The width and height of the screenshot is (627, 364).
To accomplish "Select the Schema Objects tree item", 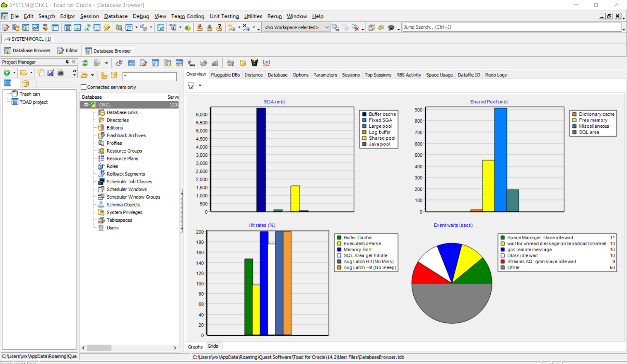I will coord(123,205).
